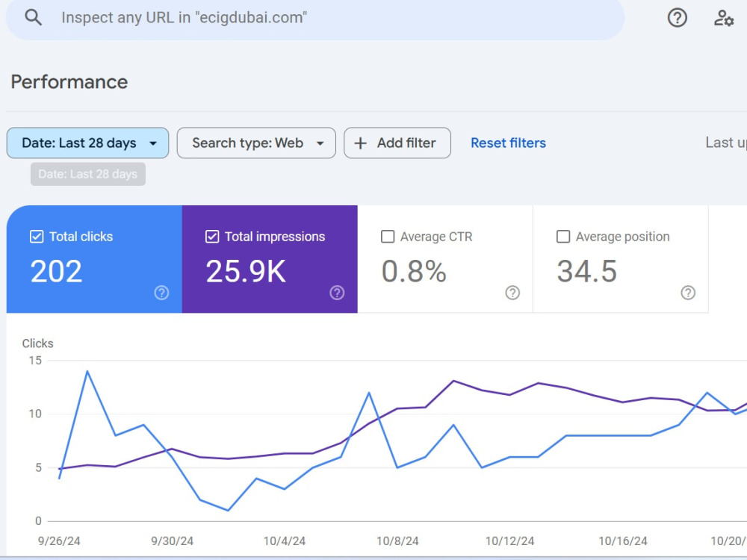The width and height of the screenshot is (747, 560).
Task: Select the Average CTR metric card
Action: pyautogui.click(x=445, y=259)
